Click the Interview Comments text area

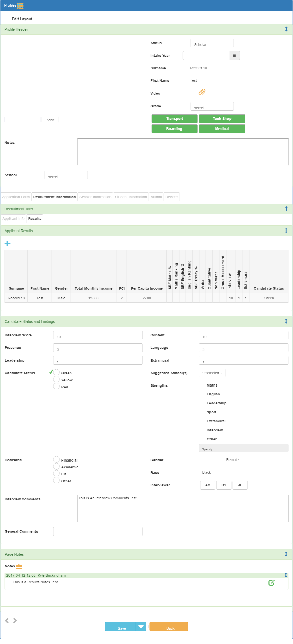click(183, 509)
